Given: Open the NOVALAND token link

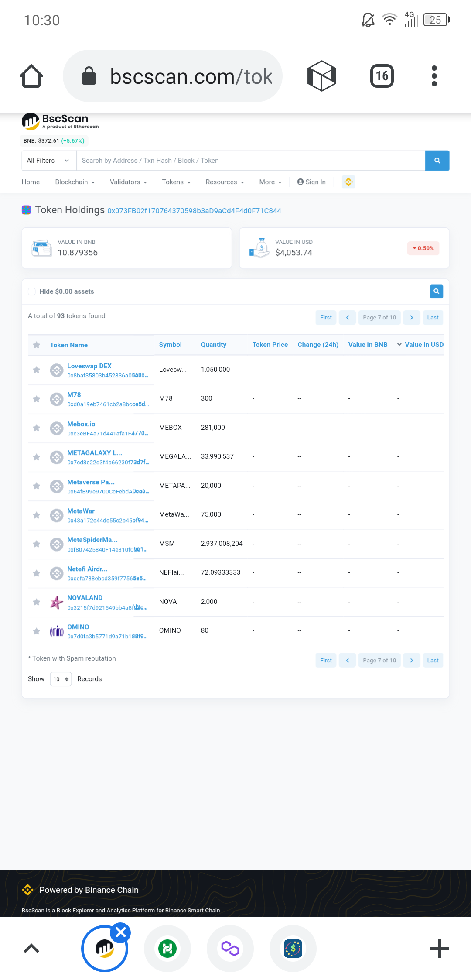Looking at the screenshot, I should point(85,598).
